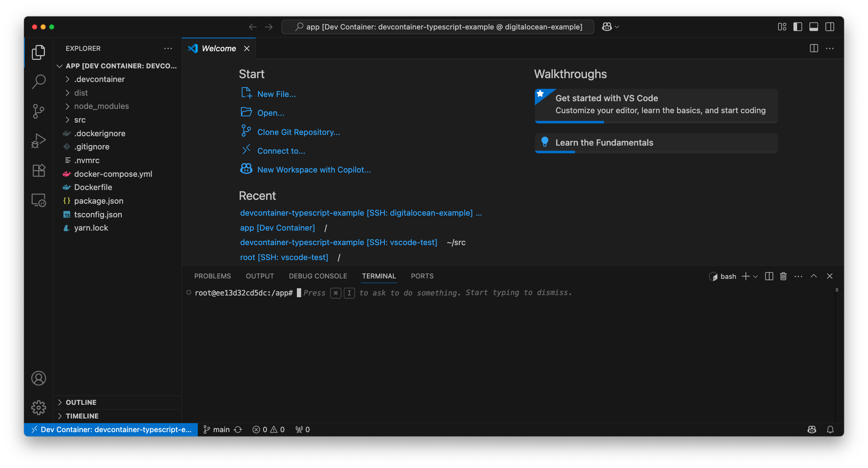Viewport: 868px width, 468px height.
Task: Toggle the secondary side bar
Action: tap(830, 27)
